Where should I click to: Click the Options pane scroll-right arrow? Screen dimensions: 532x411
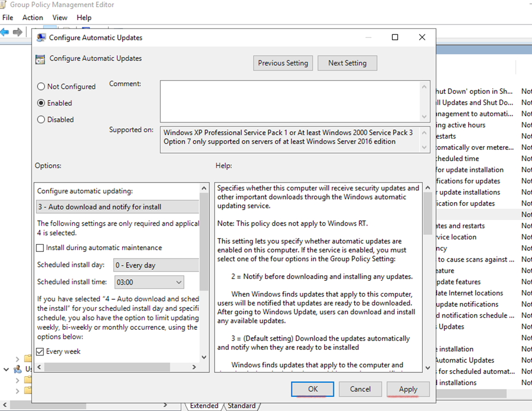194,367
